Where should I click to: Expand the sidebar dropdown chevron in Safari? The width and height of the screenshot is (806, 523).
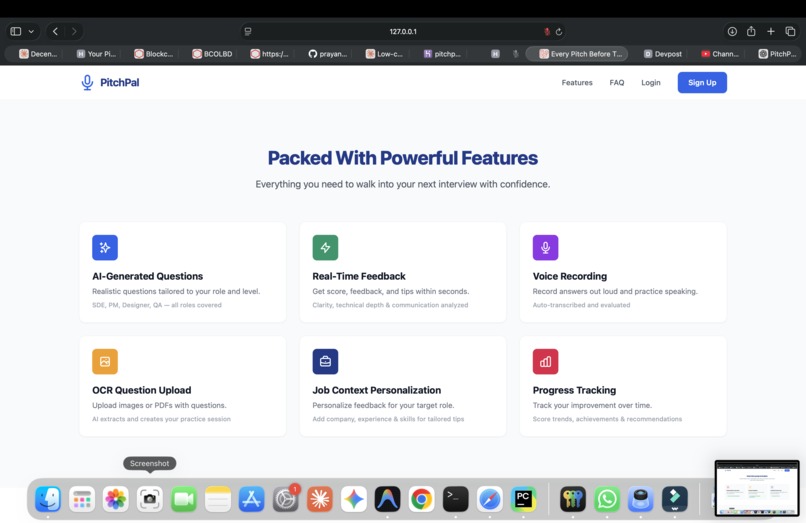[x=31, y=31]
